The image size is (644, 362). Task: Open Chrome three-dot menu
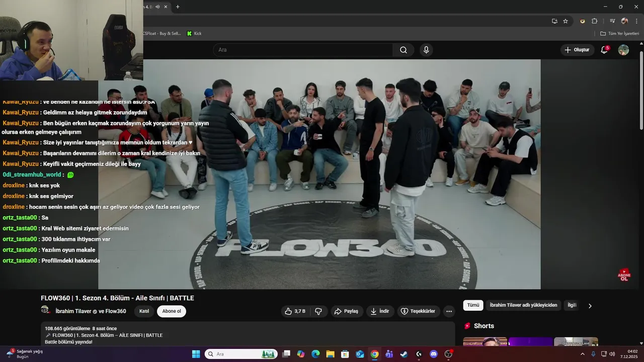[636, 21]
